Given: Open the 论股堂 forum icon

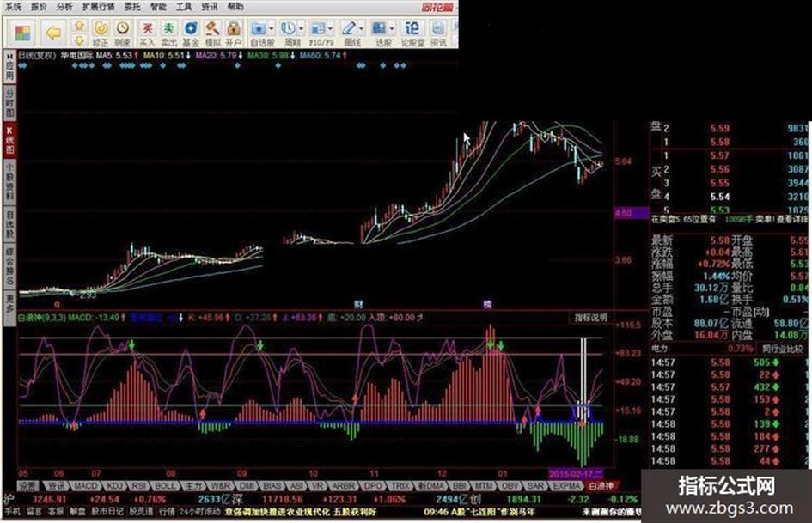Looking at the screenshot, I should tap(412, 33).
